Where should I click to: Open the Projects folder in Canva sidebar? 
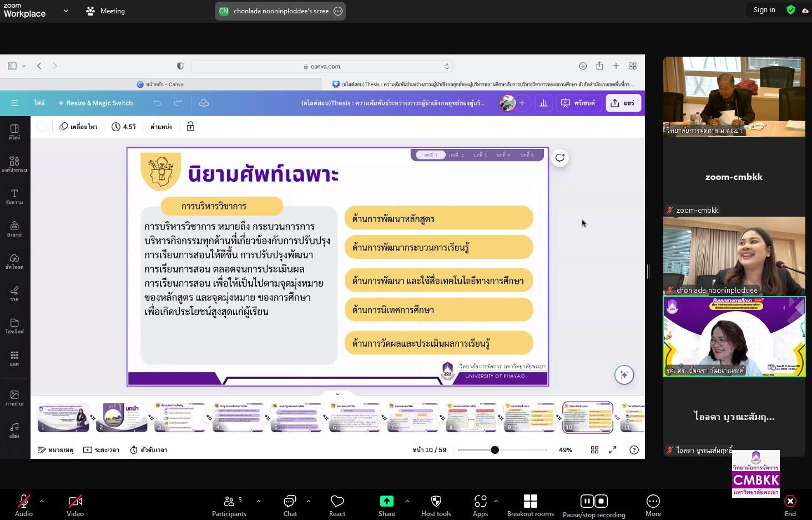(14, 326)
